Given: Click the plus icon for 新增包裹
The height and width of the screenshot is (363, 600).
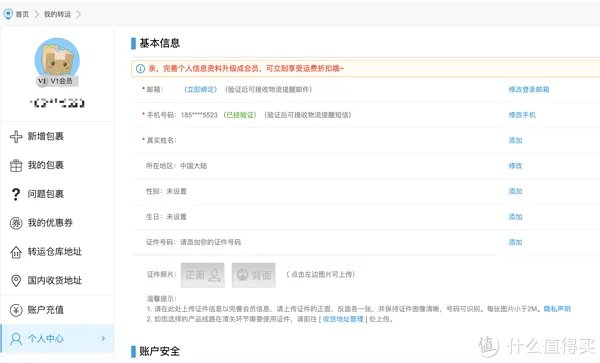Looking at the screenshot, I should coord(16,137).
